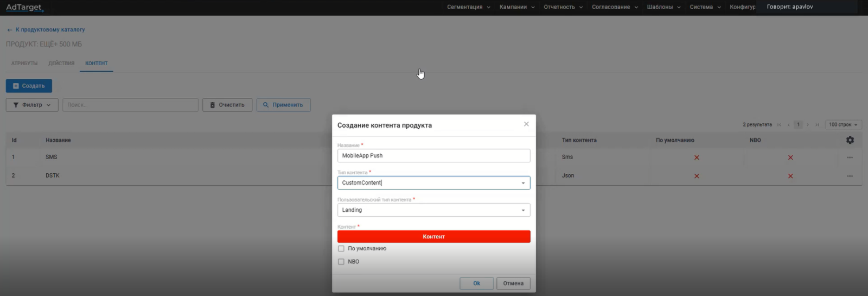Click the AdTarget logo
Screen dimensions: 868x296
coord(24,7)
